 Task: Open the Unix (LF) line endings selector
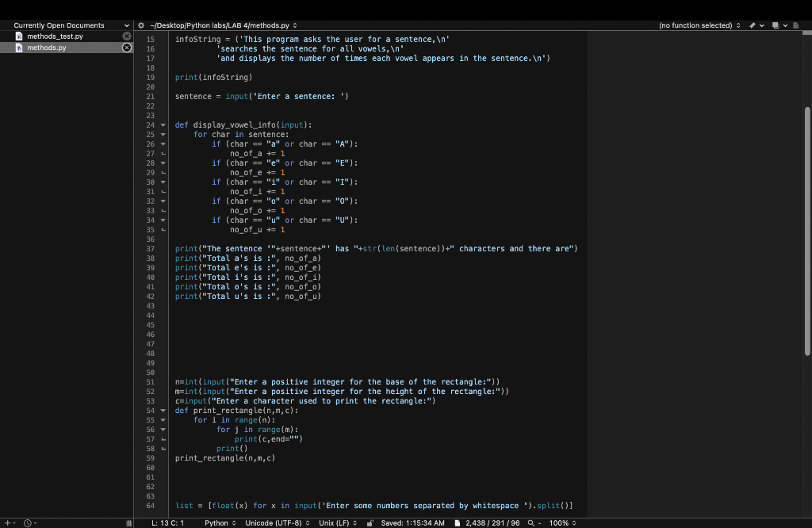[x=338, y=522]
